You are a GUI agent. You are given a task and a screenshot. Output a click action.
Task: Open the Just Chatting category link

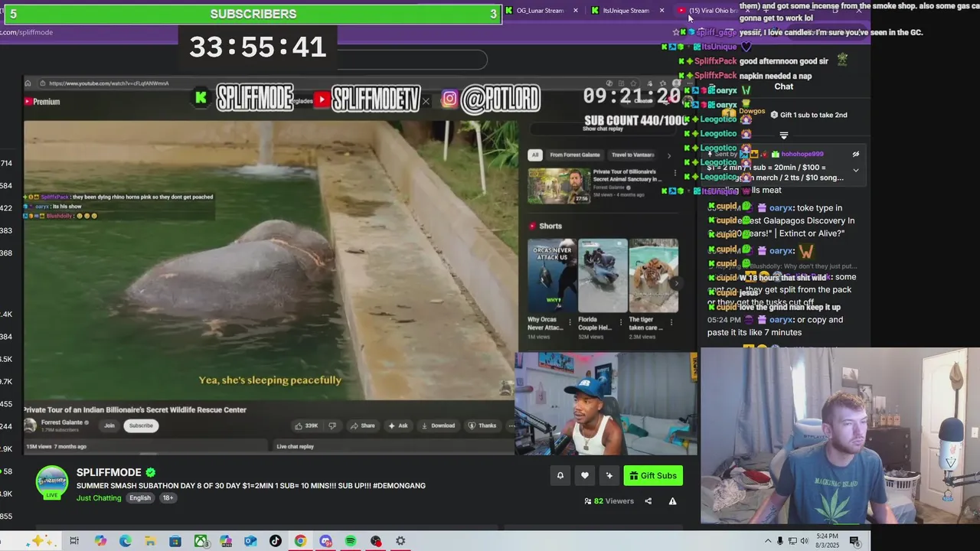[x=99, y=498]
